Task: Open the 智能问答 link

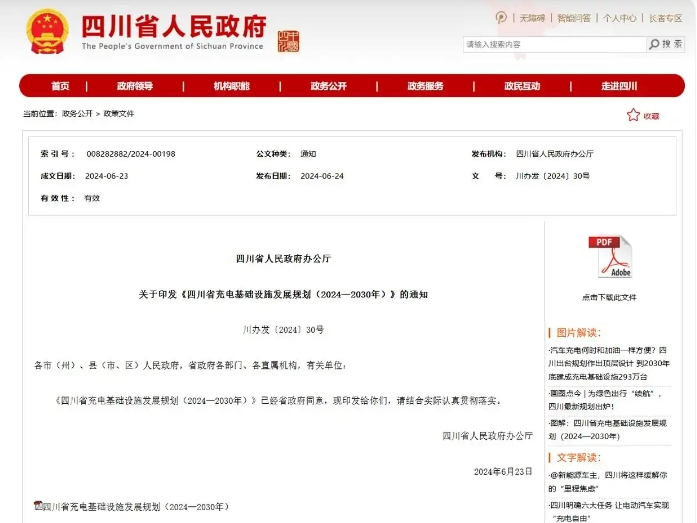Action: [574, 18]
